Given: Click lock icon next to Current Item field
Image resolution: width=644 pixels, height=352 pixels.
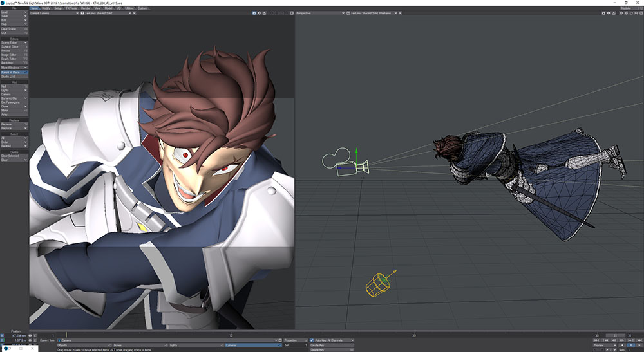Looking at the screenshot, I should [x=280, y=340].
